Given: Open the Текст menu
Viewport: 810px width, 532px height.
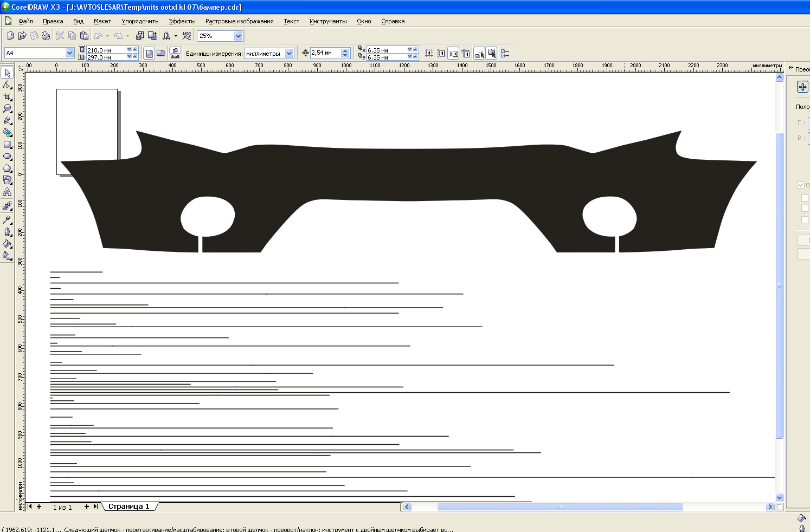Looking at the screenshot, I should [291, 21].
